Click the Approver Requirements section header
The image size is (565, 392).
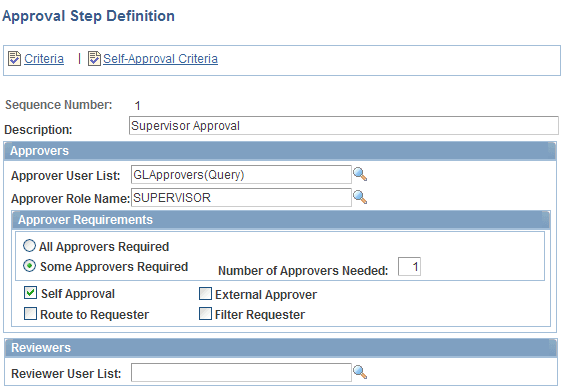click(x=281, y=220)
